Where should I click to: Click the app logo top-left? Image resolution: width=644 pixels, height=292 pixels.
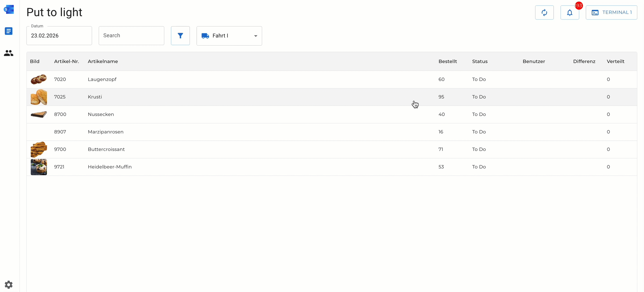(x=9, y=9)
